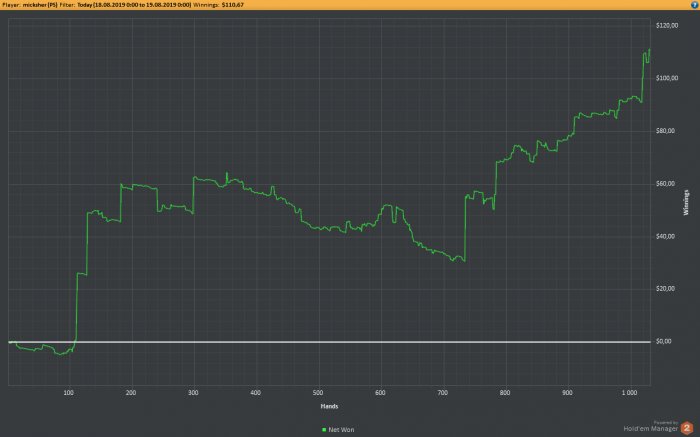The width and height of the screenshot is (700, 437).
Task: Click the Winnings $110,67 header value
Action: (233, 5)
